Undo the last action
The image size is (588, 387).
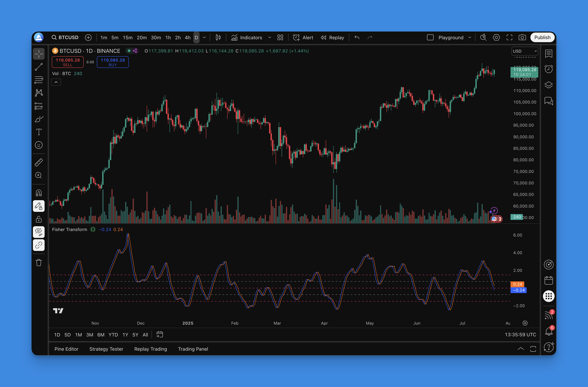[357, 38]
